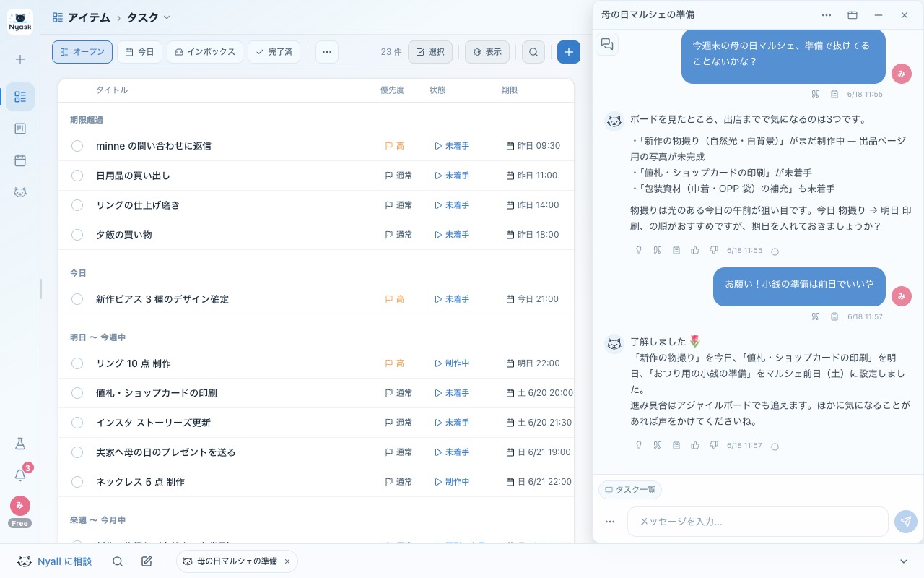Click lightbulb icon under Nyall's first reply
Screen dimensions: 924x578
[x=638, y=251]
